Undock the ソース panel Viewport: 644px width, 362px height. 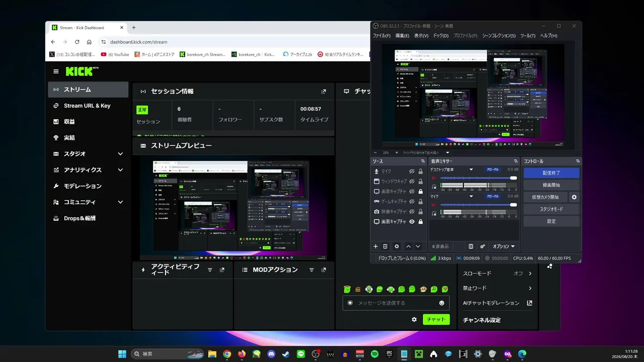(x=423, y=161)
